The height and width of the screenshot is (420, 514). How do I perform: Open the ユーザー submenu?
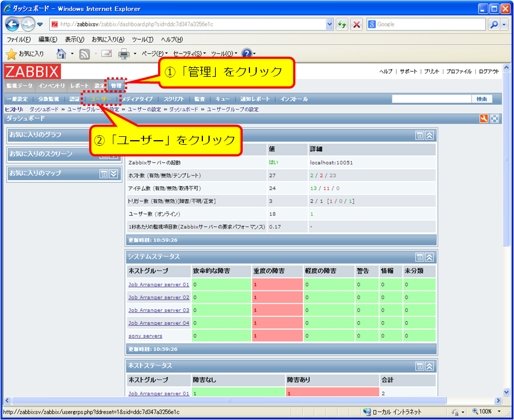(101, 99)
